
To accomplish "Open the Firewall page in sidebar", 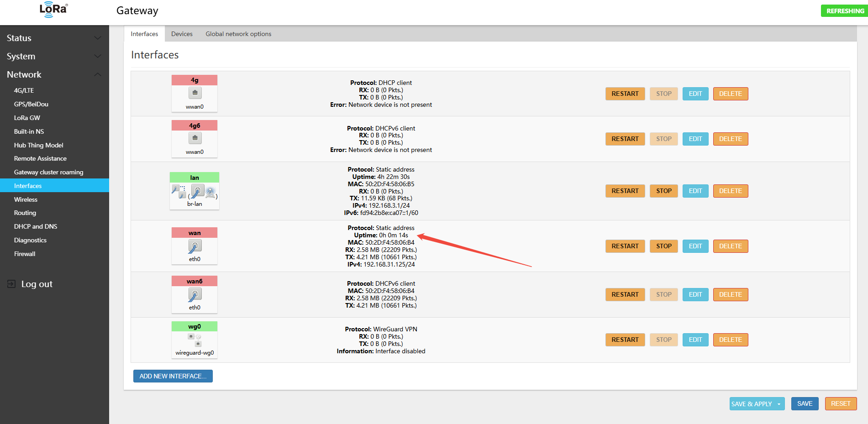I will click(x=25, y=254).
